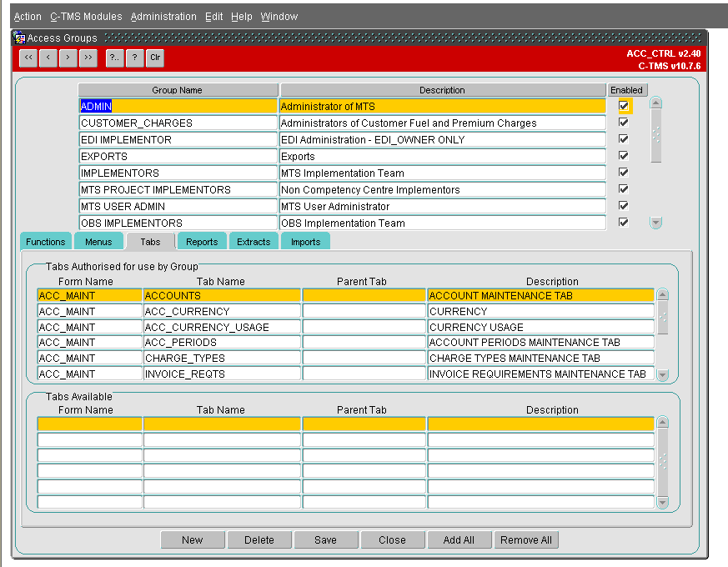728x567 pixels.
Task: Click groups list scrollbar thumb
Action: 655,136
